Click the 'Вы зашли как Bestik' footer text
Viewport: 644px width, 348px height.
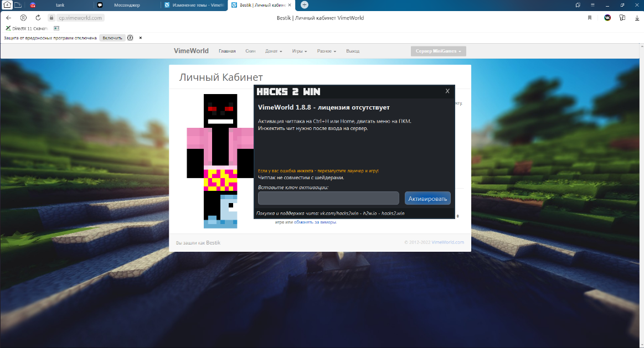198,242
